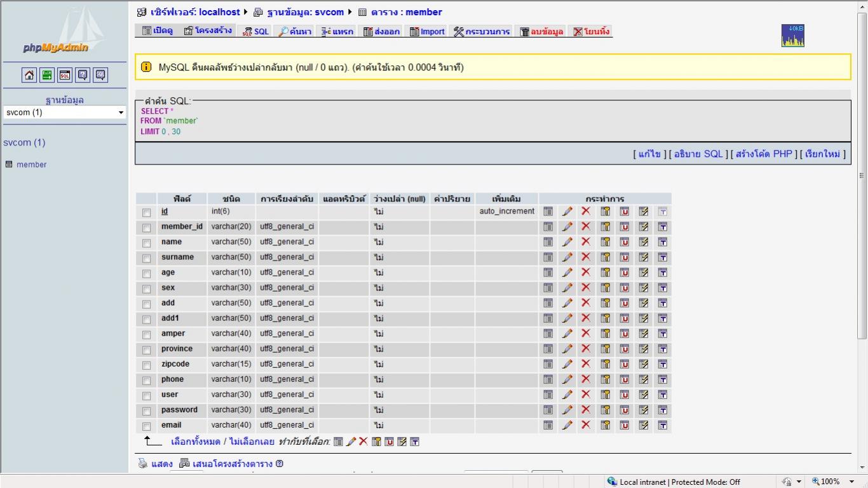Click the pencil edit icon for member_id
Viewport: 868px width, 488px height.
567,227
